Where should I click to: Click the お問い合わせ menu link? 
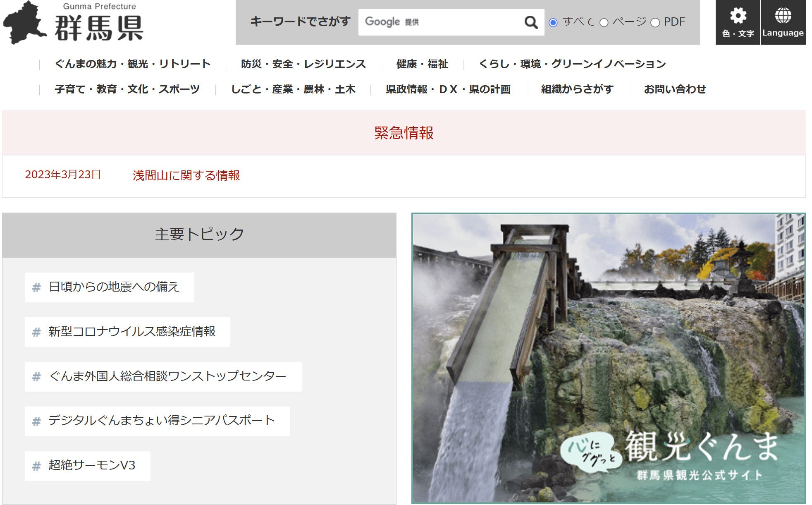point(674,89)
